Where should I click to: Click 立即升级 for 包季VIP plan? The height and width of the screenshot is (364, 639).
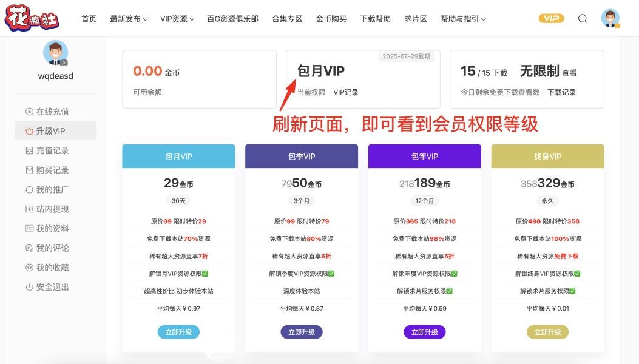point(302,332)
